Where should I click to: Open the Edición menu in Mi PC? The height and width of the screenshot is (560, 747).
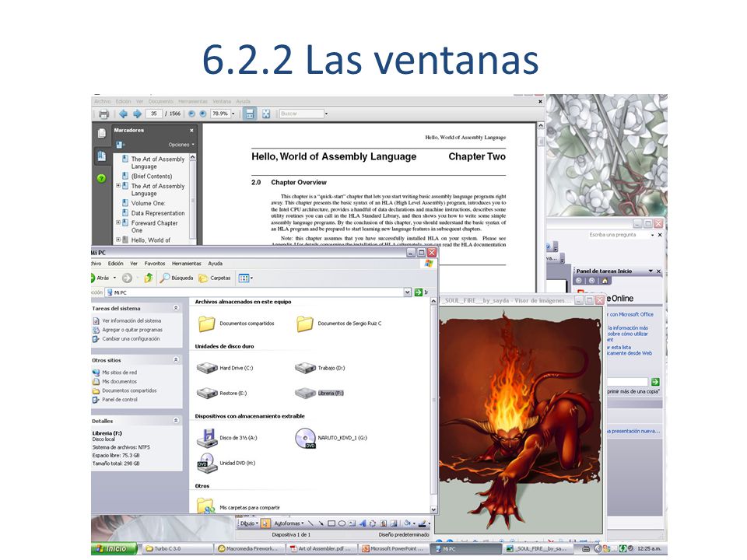[x=115, y=264]
